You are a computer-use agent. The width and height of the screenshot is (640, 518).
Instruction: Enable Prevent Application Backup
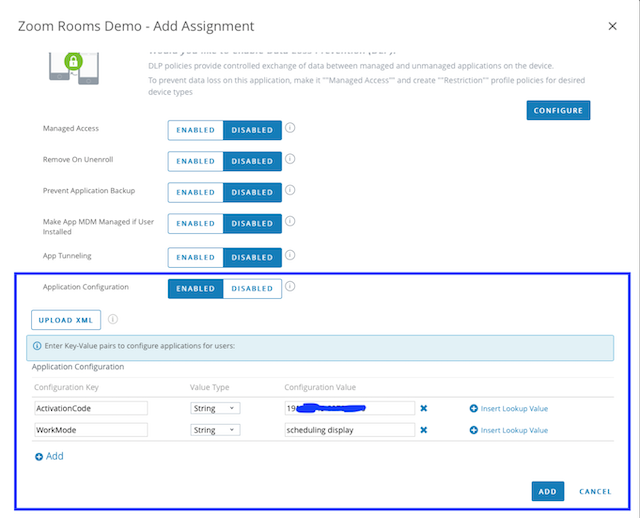click(196, 192)
